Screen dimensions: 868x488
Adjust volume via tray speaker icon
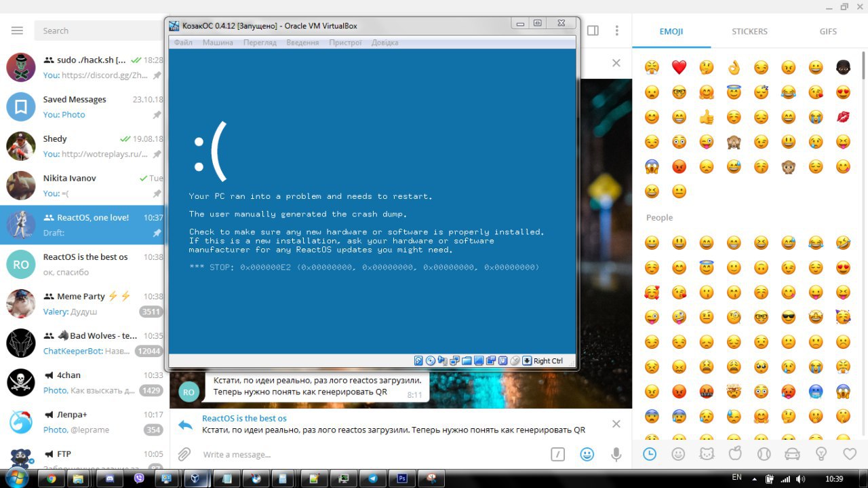[801, 478]
